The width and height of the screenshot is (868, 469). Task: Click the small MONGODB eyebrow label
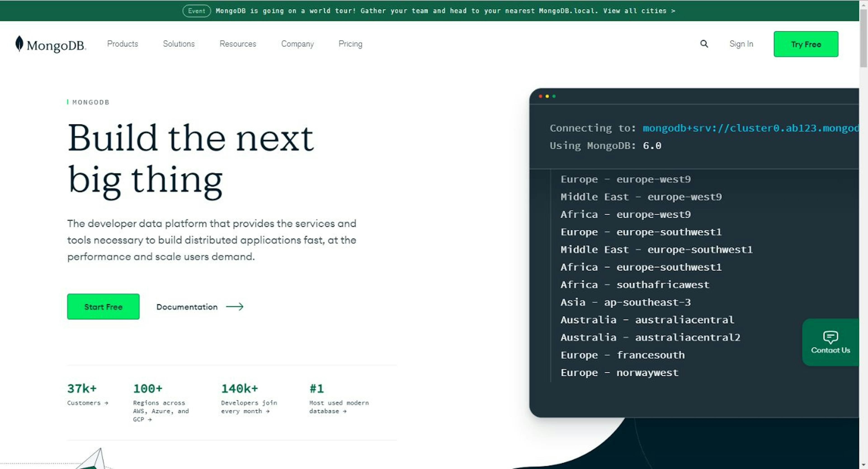pos(91,102)
